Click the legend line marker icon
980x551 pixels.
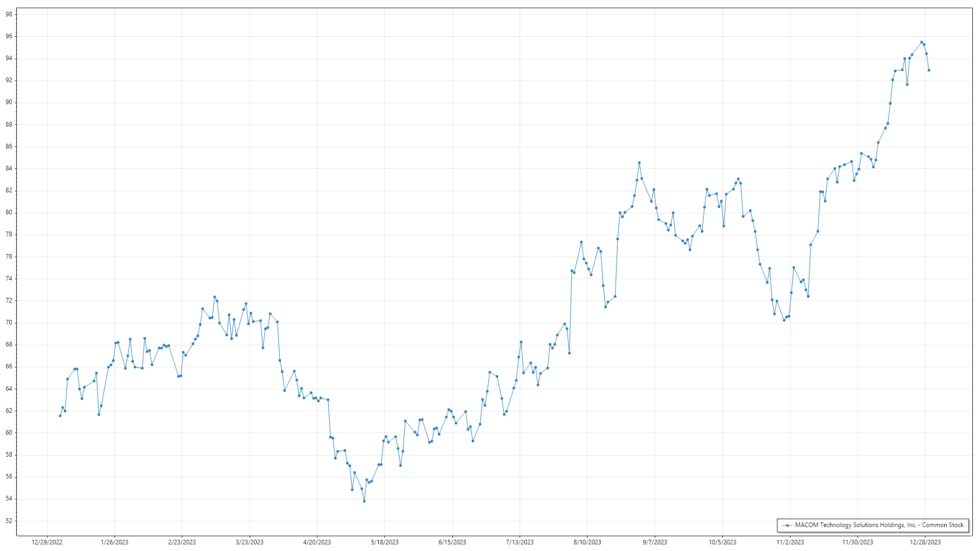click(788, 525)
